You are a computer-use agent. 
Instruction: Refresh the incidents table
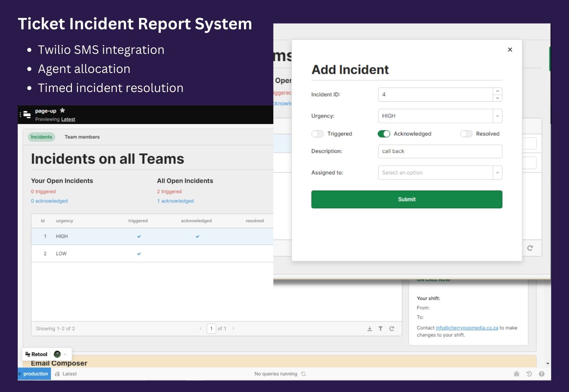pyautogui.click(x=392, y=329)
